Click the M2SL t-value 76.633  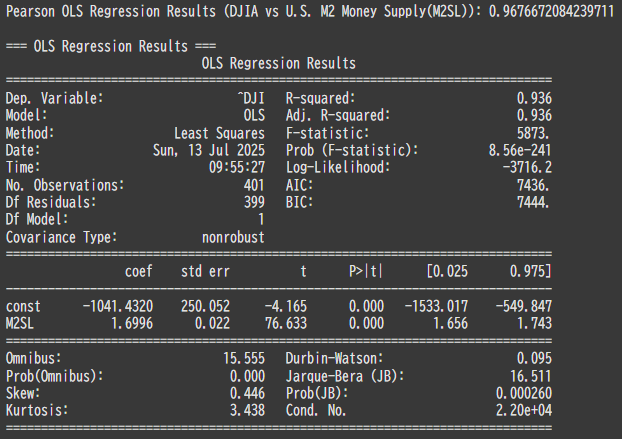point(286,324)
